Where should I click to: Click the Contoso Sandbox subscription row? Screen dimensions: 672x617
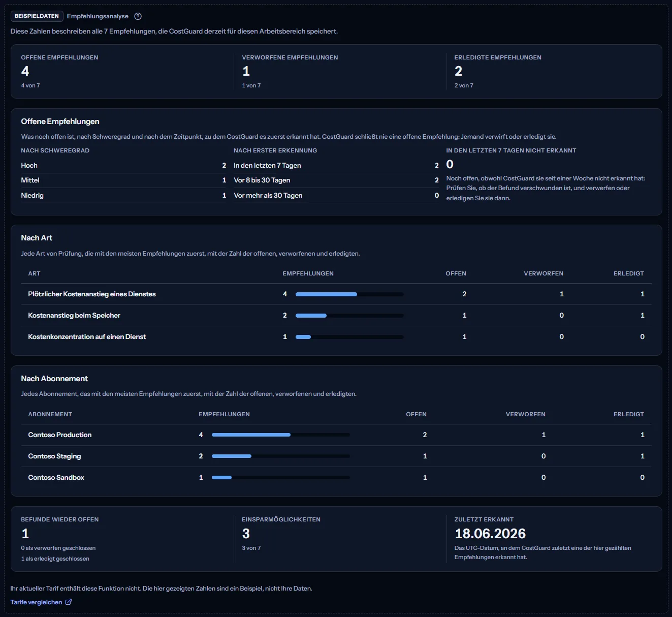tap(336, 478)
